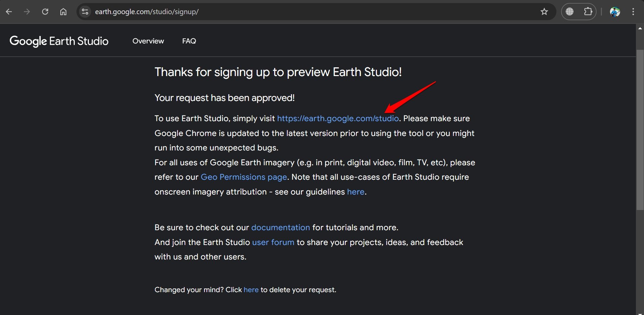Viewport: 644px width, 315px height.
Task: Open the Chrome three-dot menu
Action: (633, 12)
